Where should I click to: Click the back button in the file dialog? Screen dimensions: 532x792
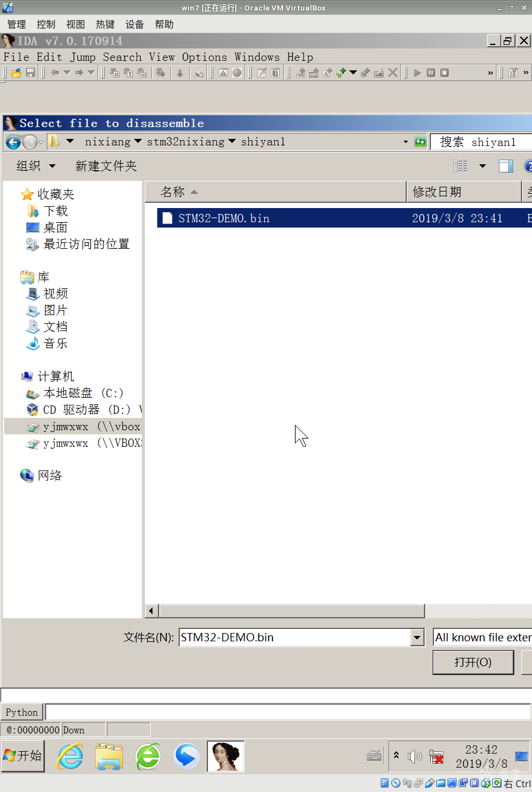(13, 142)
